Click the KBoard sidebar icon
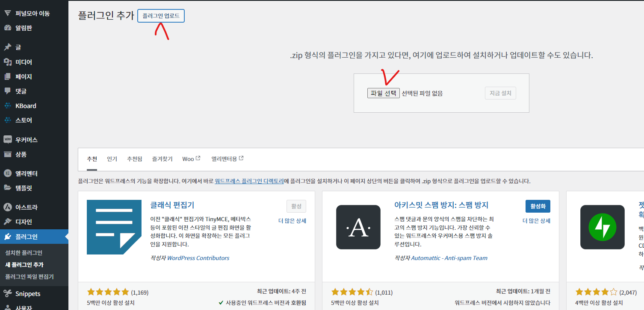This screenshot has width=644, height=310. pyautogui.click(x=7, y=105)
